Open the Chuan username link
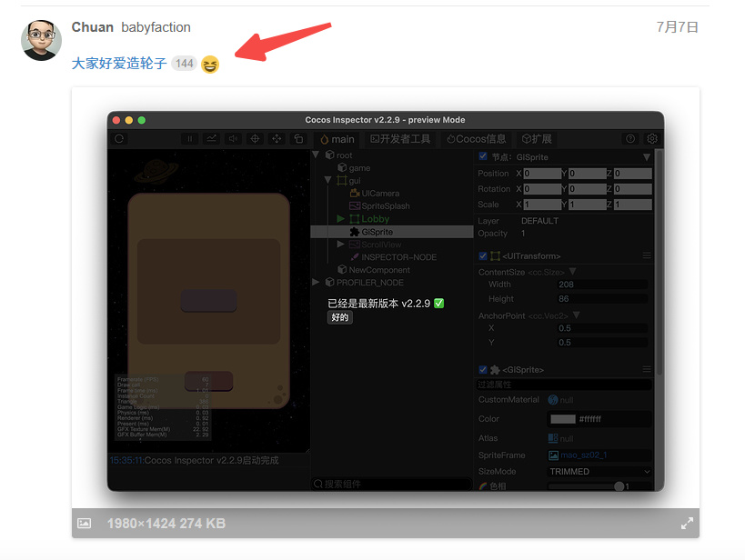 tap(92, 27)
